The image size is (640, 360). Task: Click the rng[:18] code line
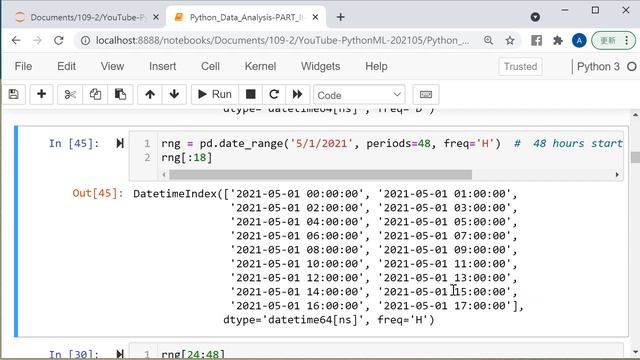187,158
